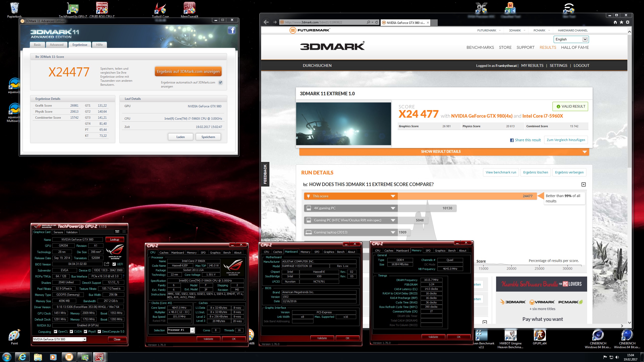Click browser vertical scrollbar
644x362 pixels.
coord(629,101)
